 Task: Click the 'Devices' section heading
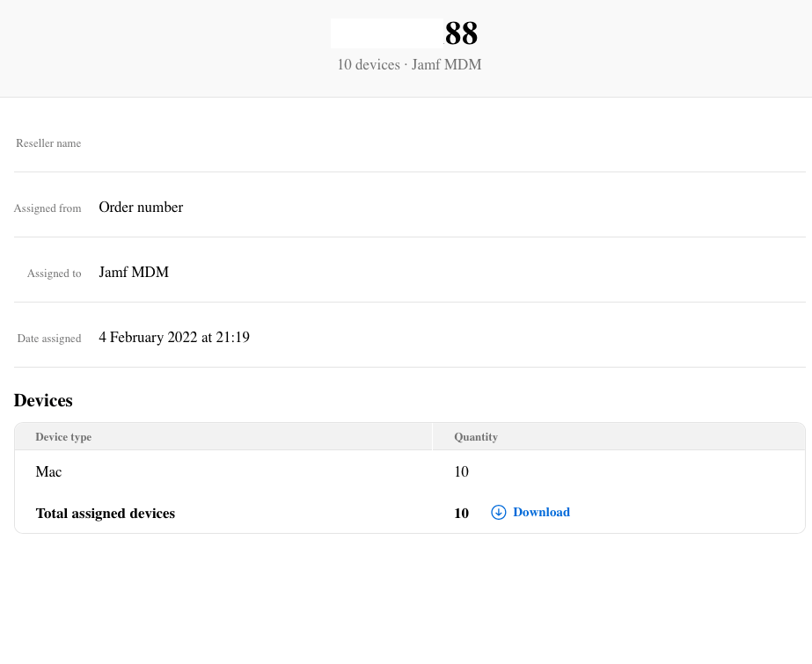43,400
